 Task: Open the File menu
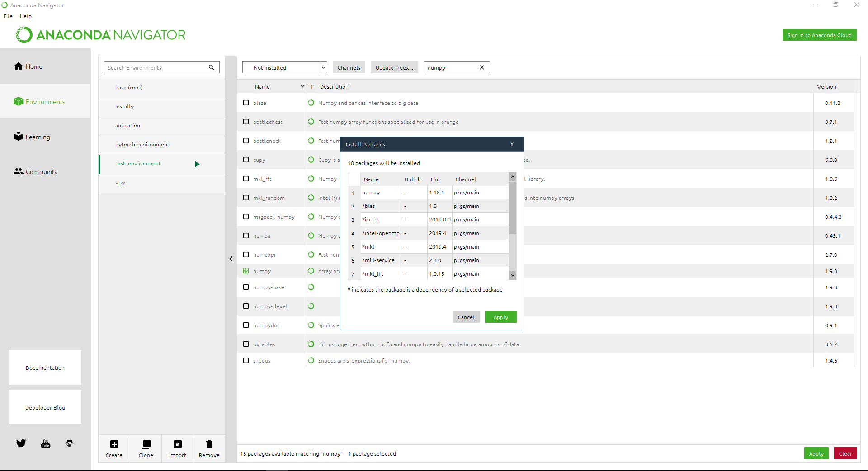tap(8, 16)
